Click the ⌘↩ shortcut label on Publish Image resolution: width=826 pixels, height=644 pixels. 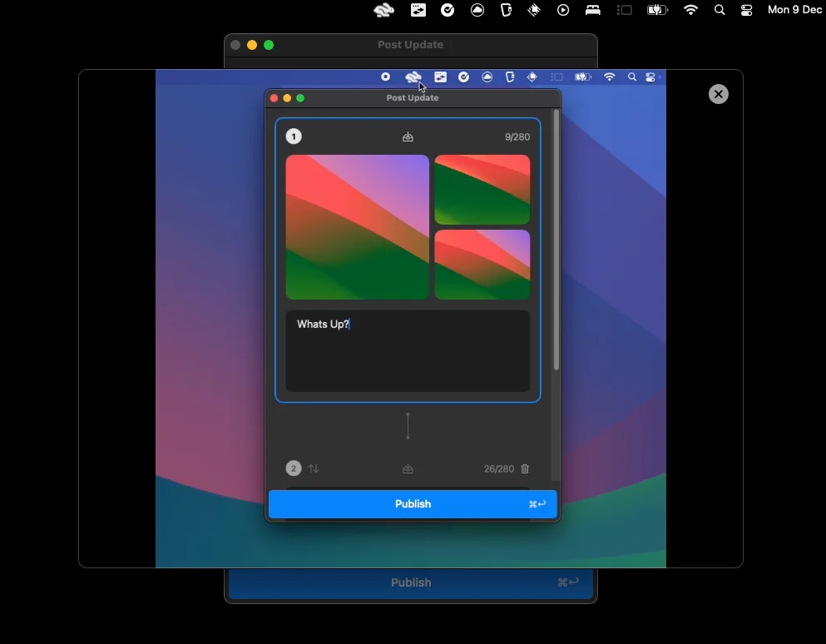pos(537,504)
